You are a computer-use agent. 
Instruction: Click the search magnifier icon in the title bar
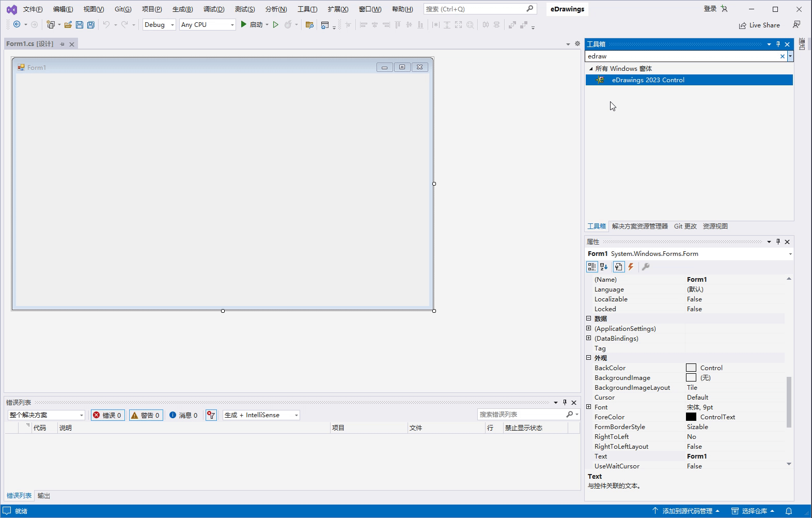click(529, 9)
